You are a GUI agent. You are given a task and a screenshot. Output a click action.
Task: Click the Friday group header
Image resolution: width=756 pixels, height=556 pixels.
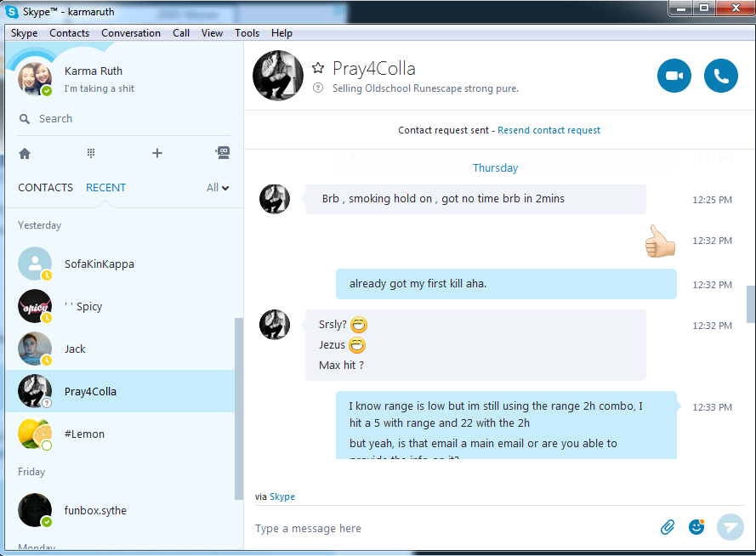coord(31,472)
